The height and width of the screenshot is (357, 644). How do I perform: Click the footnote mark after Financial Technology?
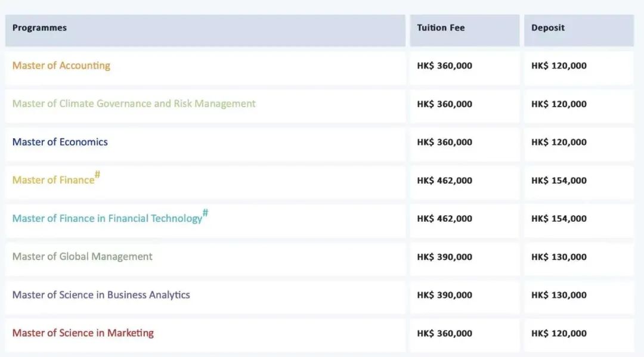click(x=206, y=213)
